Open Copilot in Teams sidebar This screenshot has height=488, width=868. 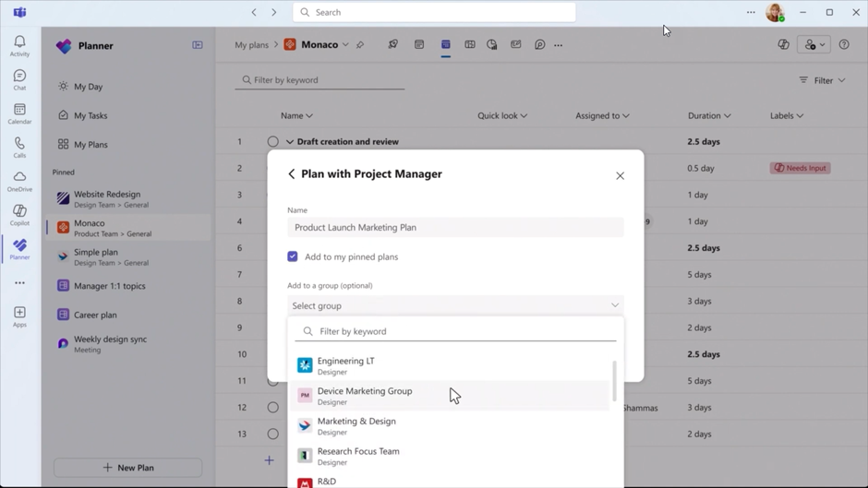pyautogui.click(x=19, y=215)
